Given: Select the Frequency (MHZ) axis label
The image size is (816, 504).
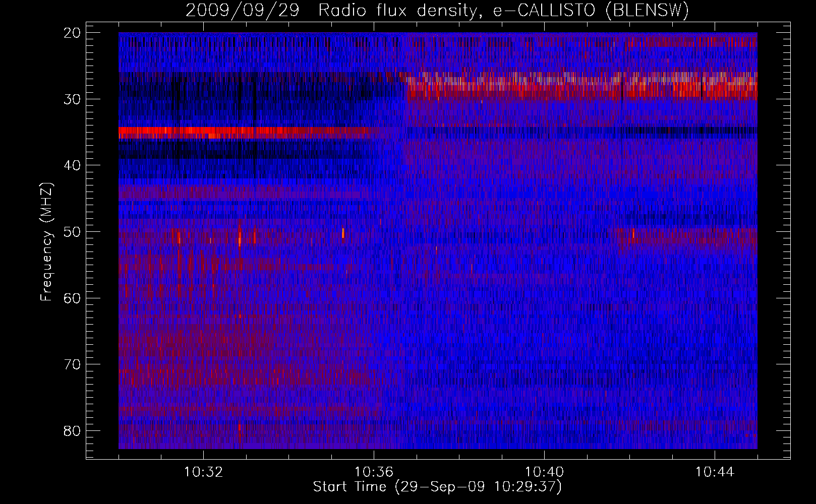Looking at the screenshot, I should pos(47,242).
